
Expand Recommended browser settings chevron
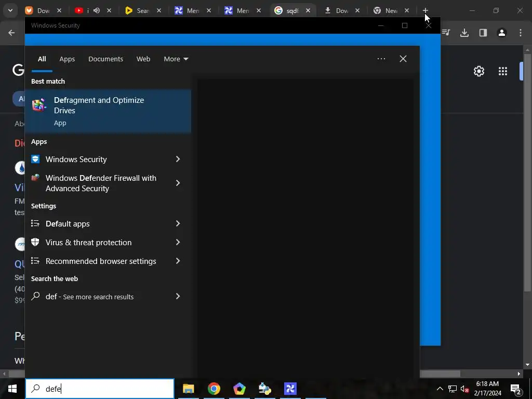tap(178, 261)
